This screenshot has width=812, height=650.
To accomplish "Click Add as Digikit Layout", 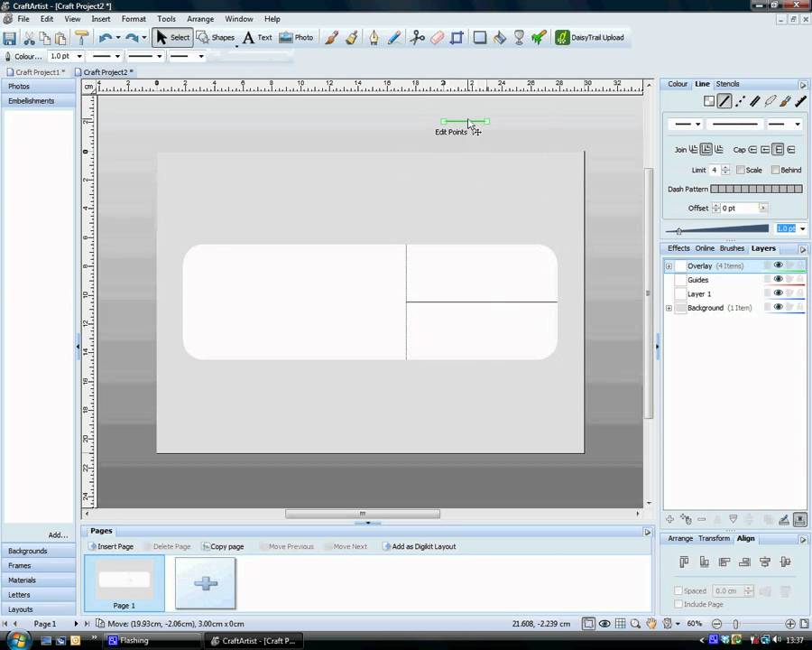I will coord(420,546).
